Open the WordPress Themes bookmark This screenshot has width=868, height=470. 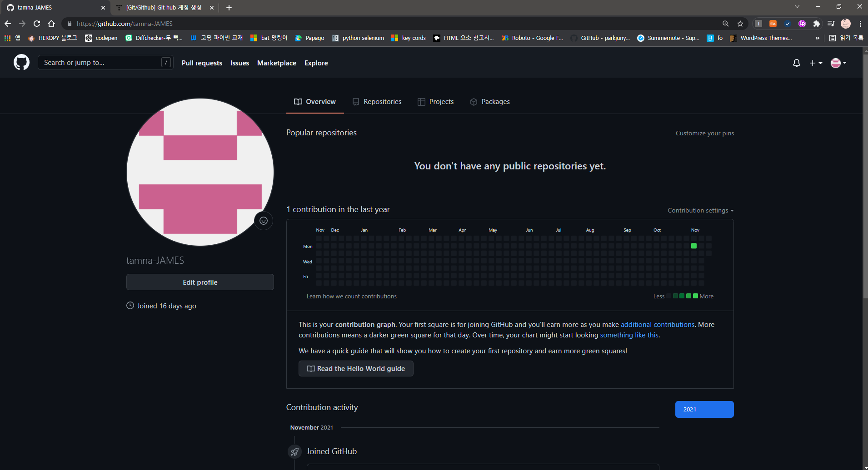click(761, 38)
